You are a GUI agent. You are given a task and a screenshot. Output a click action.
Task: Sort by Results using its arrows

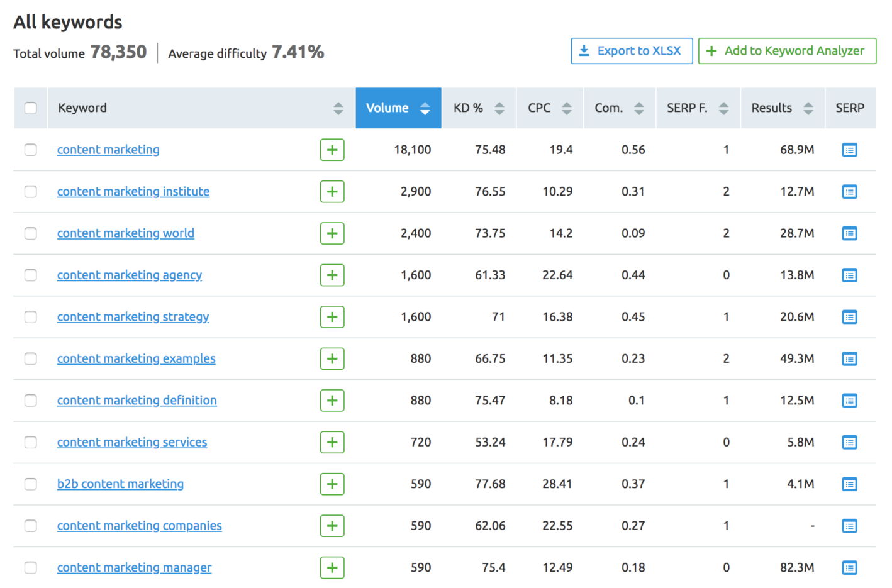coord(808,108)
